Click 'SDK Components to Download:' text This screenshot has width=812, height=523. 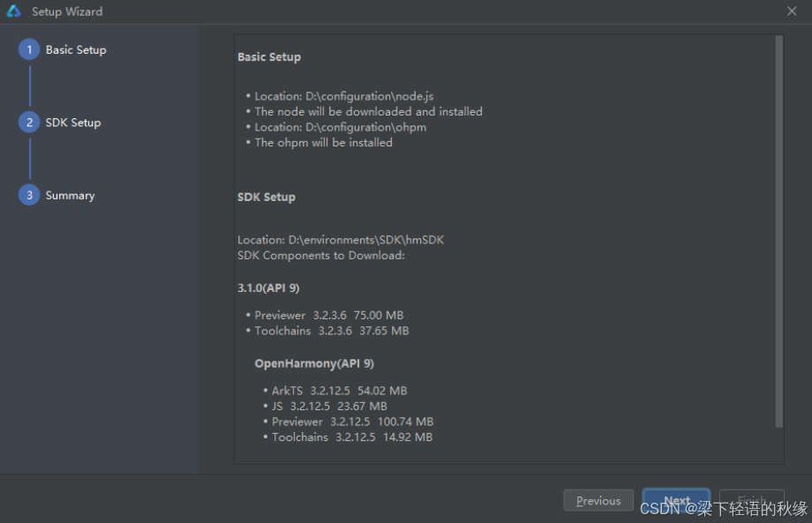point(321,256)
